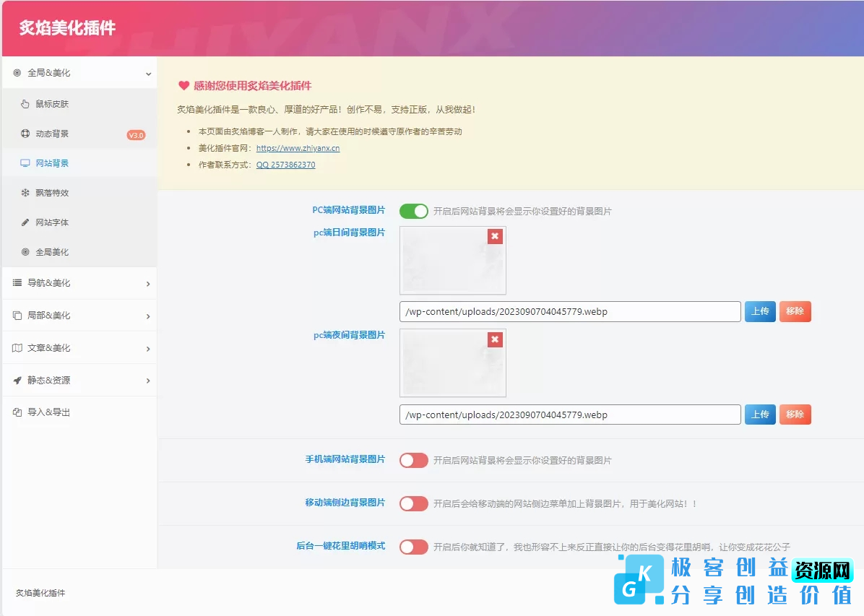Open the 全局美化 submenu item
Viewport: 864px width, 616px height.
[52, 252]
